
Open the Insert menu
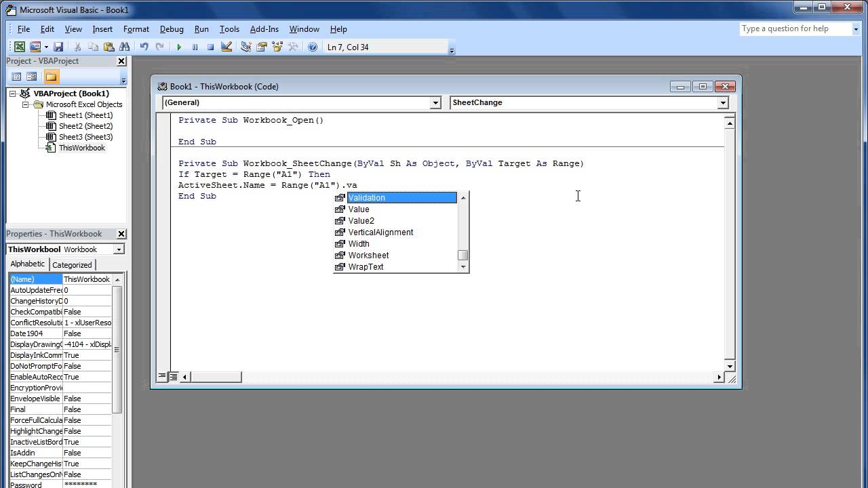click(102, 29)
